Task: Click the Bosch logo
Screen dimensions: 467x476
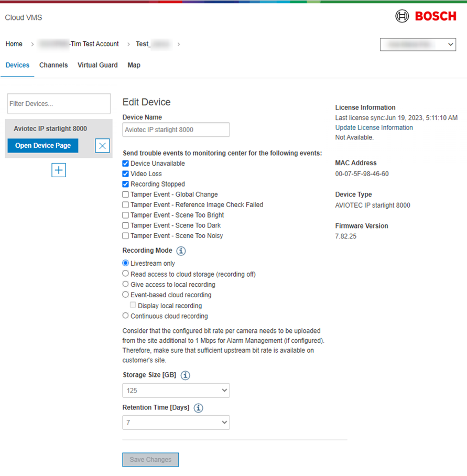Action: (426, 16)
